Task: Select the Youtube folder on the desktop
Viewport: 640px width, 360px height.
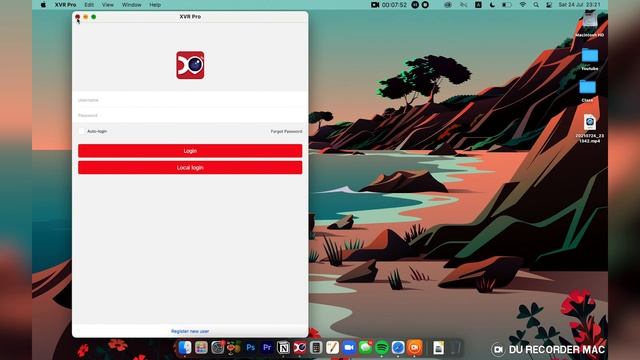Action: 589,59
